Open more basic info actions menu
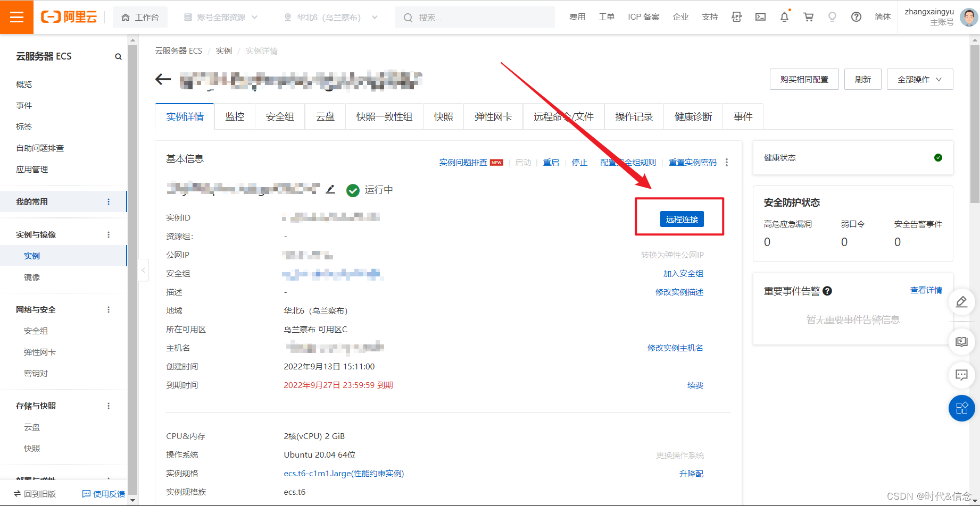 [x=726, y=162]
